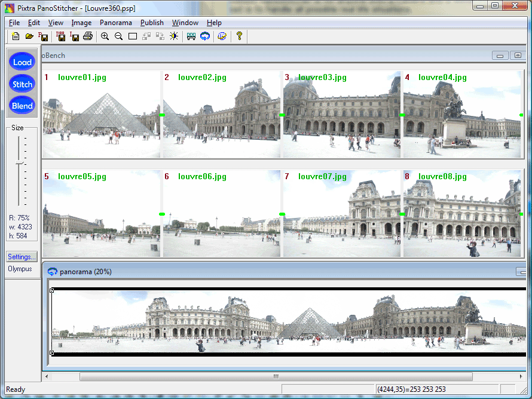Click the print toolbar icon

pyautogui.click(x=88, y=36)
